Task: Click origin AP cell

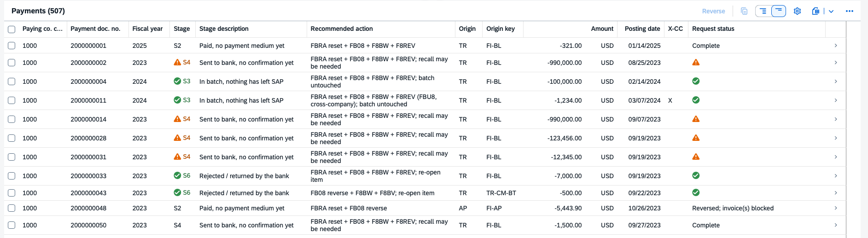Action: pyautogui.click(x=463, y=208)
